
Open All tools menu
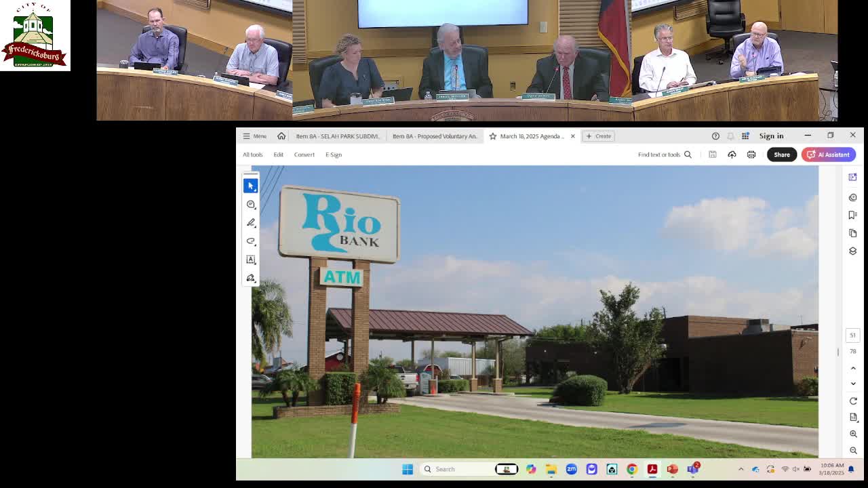click(x=253, y=155)
